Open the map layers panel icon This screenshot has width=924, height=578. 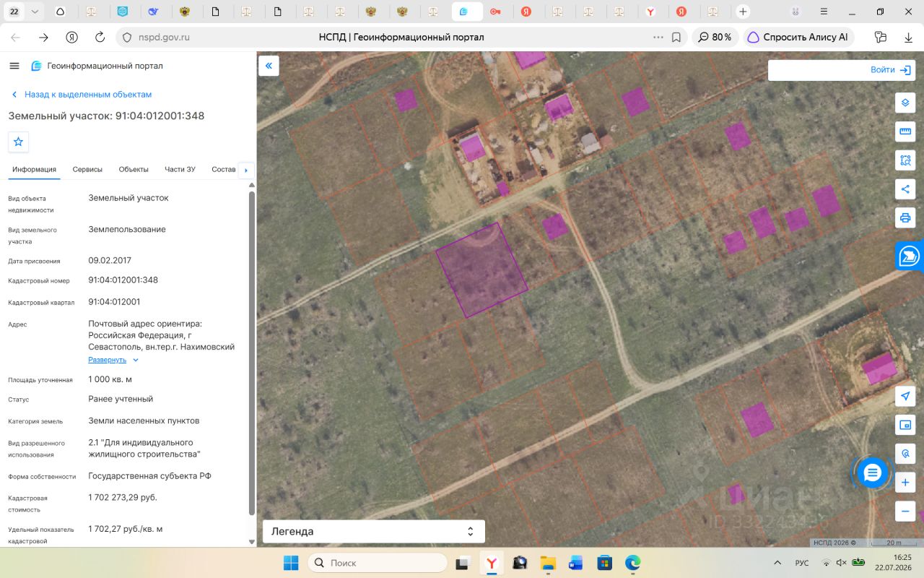click(x=905, y=103)
